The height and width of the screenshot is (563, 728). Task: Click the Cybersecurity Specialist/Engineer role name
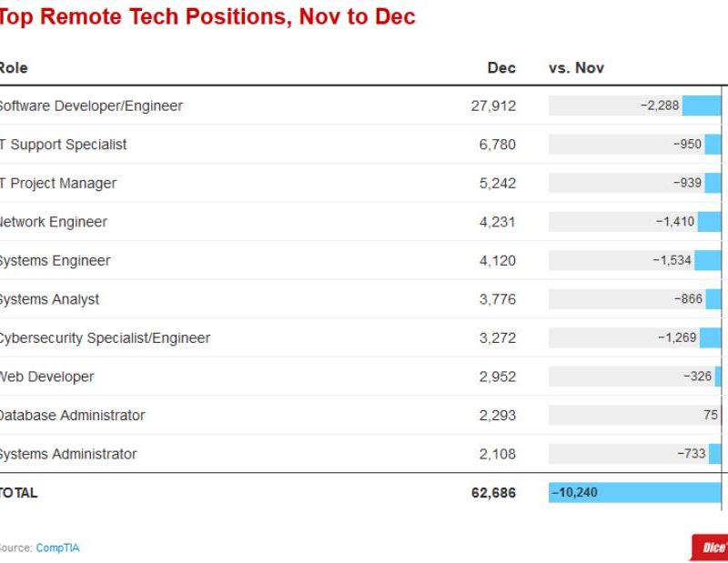[x=104, y=337]
